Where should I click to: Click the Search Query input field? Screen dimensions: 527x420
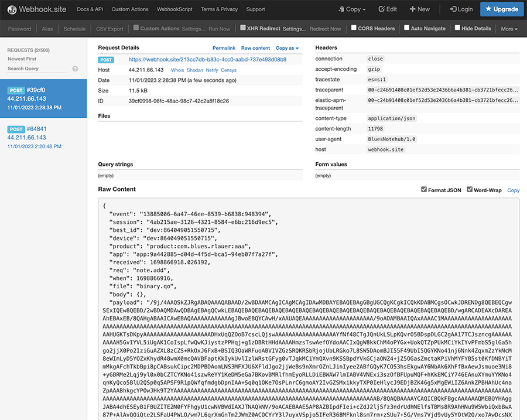[37, 69]
